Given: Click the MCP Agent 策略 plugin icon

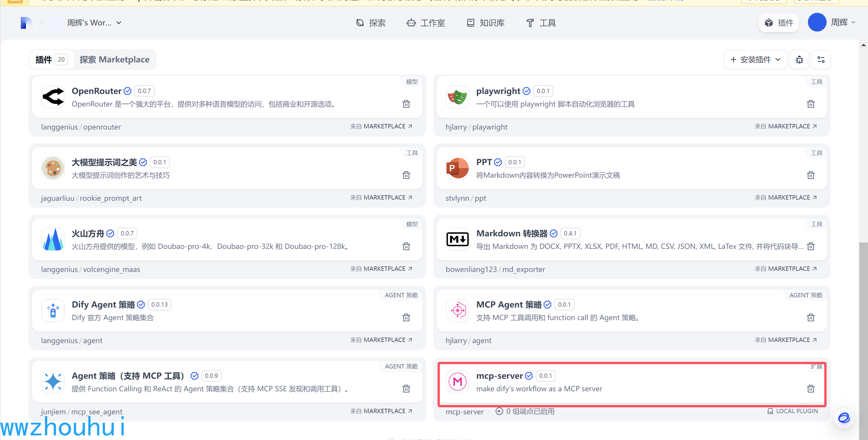Looking at the screenshot, I should 457,310.
